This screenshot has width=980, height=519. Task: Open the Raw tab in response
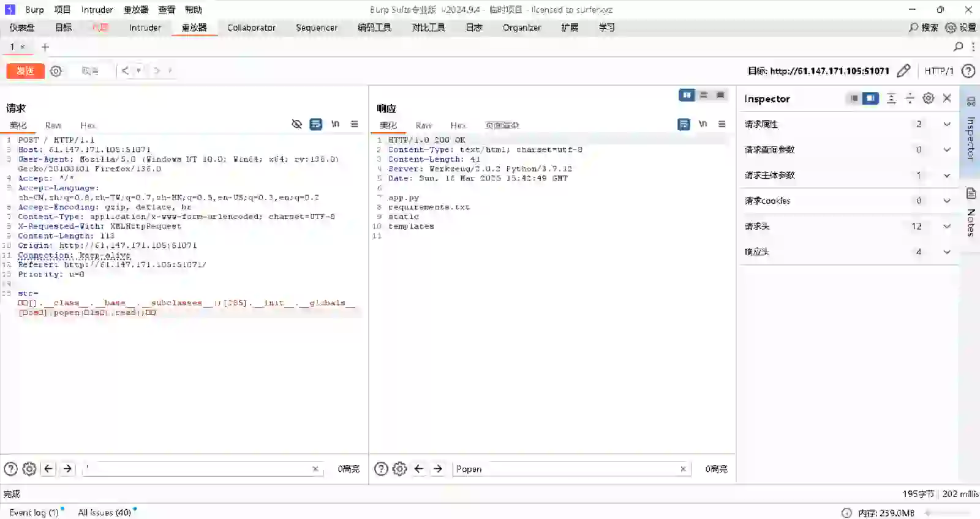(x=423, y=125)
